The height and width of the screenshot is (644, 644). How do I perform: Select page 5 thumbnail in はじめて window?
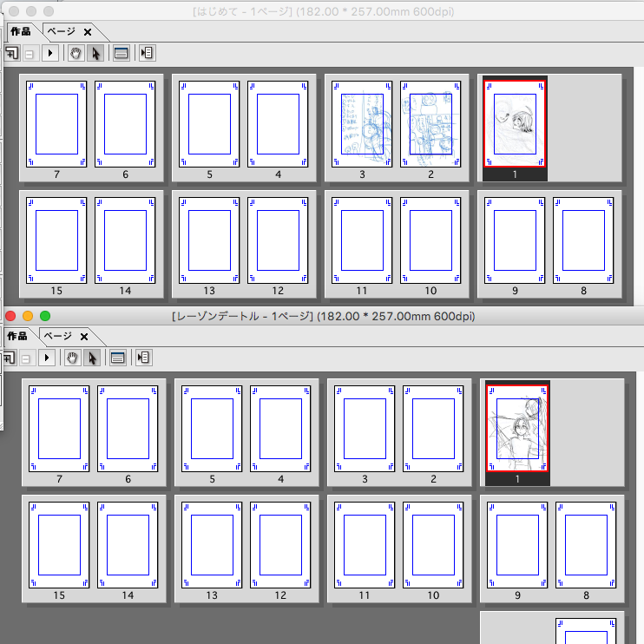click(x=209, y=124)
